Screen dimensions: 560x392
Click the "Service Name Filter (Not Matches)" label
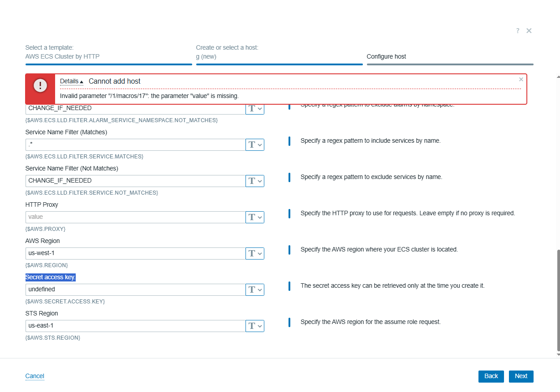[72, 169]
